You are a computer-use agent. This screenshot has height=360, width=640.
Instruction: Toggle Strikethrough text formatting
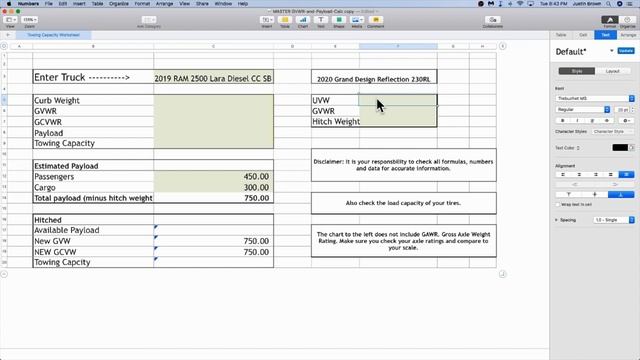tap(607, 121)
